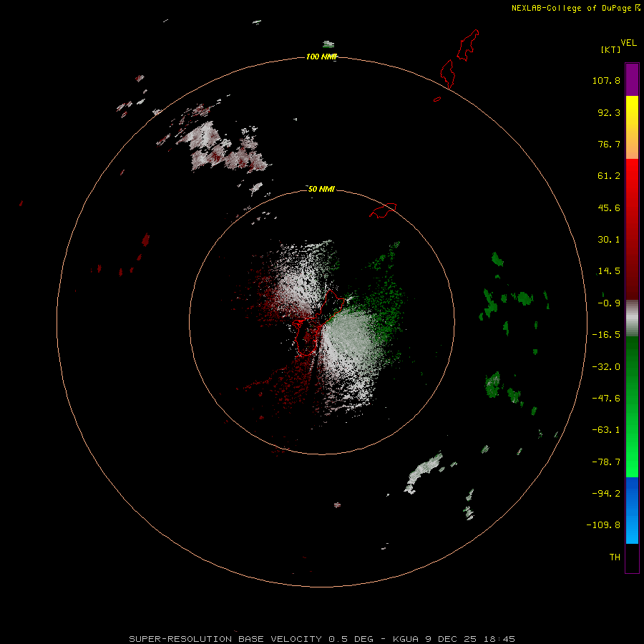Viewport: 644px width, 644px height.
Task: Click the 76.7 legend value
Action: [609, 144]
